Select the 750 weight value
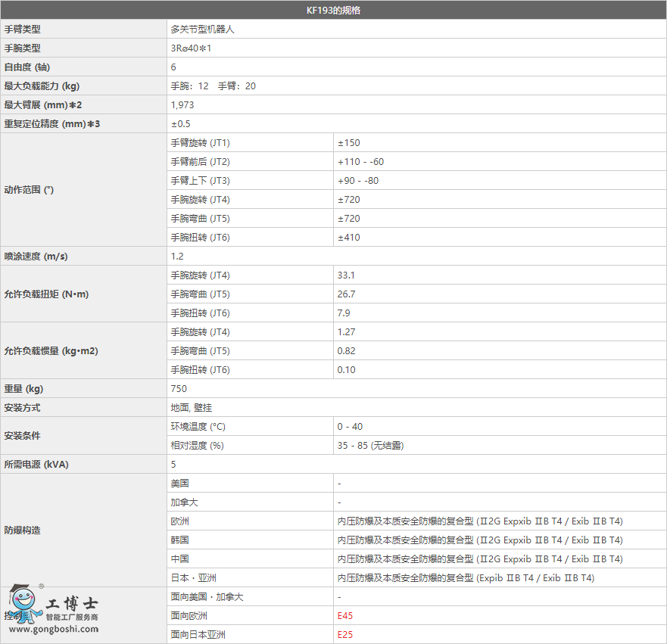The height and width of the screenshot is (644, 667). 179,389
